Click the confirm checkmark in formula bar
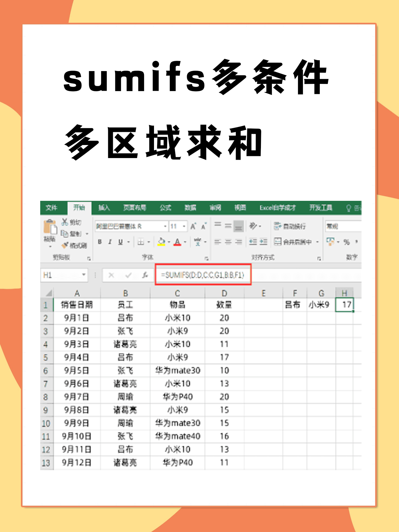 coord(128,275)
